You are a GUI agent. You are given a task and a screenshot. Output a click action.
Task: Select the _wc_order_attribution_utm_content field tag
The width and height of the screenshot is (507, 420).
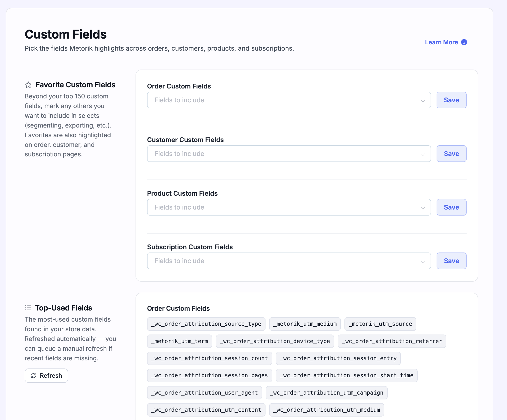click(x=206, y=410)
